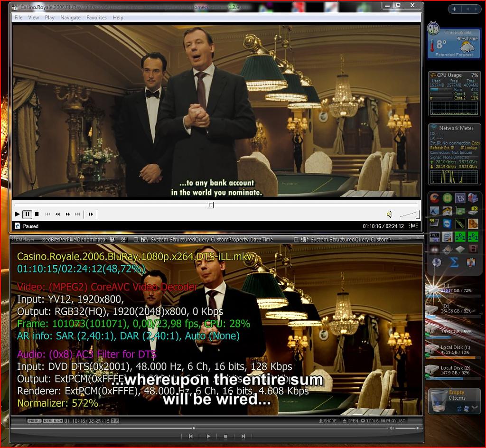
Task: Launch the second green 2P-1 Prime icon
Action: click(473, 237)
